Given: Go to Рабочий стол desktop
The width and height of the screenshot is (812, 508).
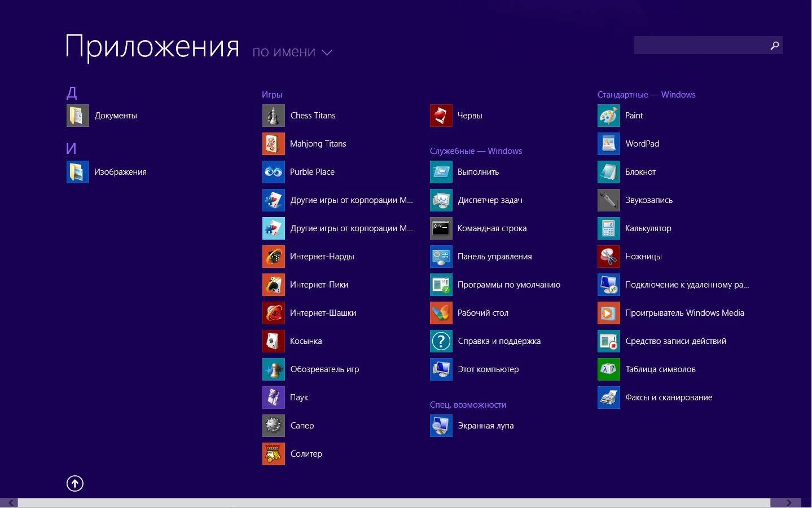Looking at the screenshot, I should coord(469,313).
